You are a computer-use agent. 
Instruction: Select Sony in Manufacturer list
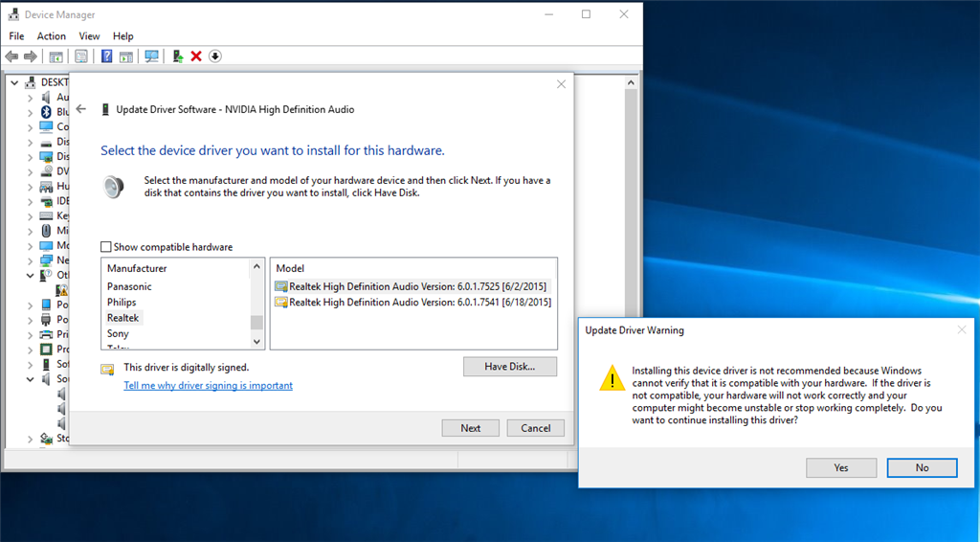(118, 333)
